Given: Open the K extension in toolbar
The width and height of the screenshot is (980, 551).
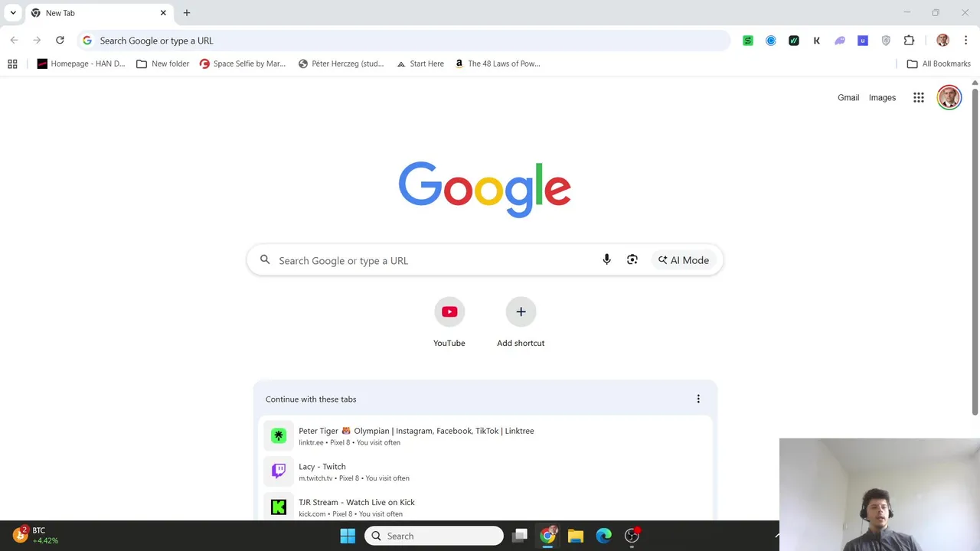Looking at the screenshot, I should coord(817,41).
